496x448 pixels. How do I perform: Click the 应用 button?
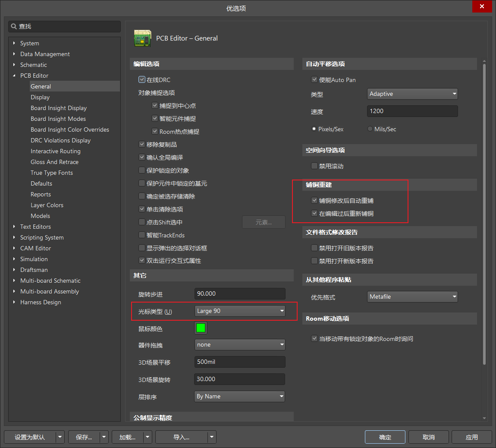[x=472, y=437]
